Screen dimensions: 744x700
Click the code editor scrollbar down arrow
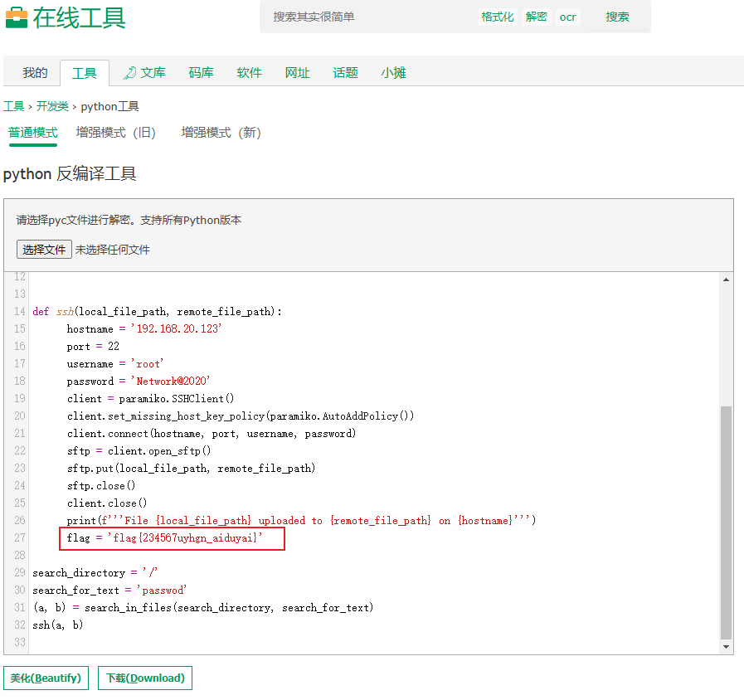coord(726,647)
